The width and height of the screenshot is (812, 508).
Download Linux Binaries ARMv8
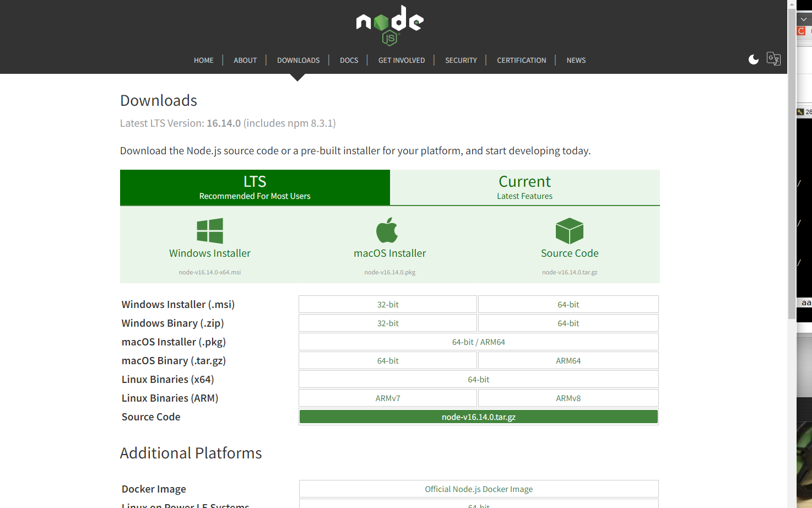(569, 398)
